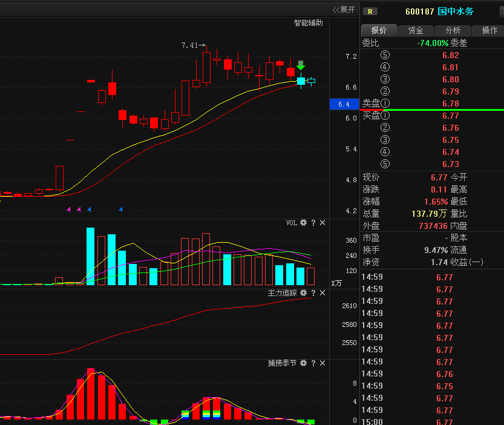Click the yellow R badge icon
This screenshot has width=504, height=425.
tap(369, 12)
